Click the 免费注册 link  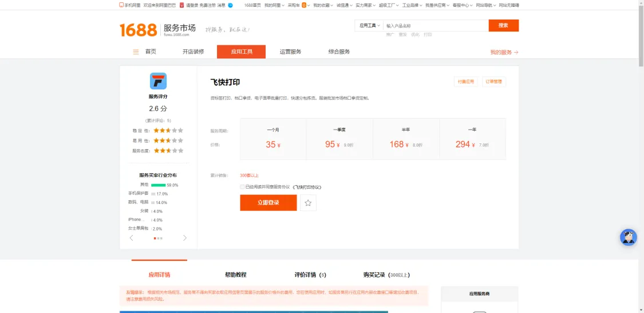point(207,5)
